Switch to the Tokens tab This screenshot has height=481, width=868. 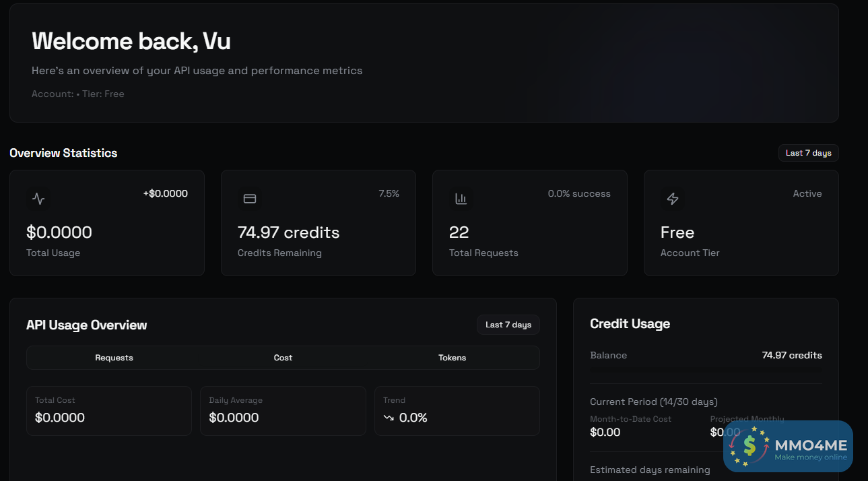(x=452, y=358)
